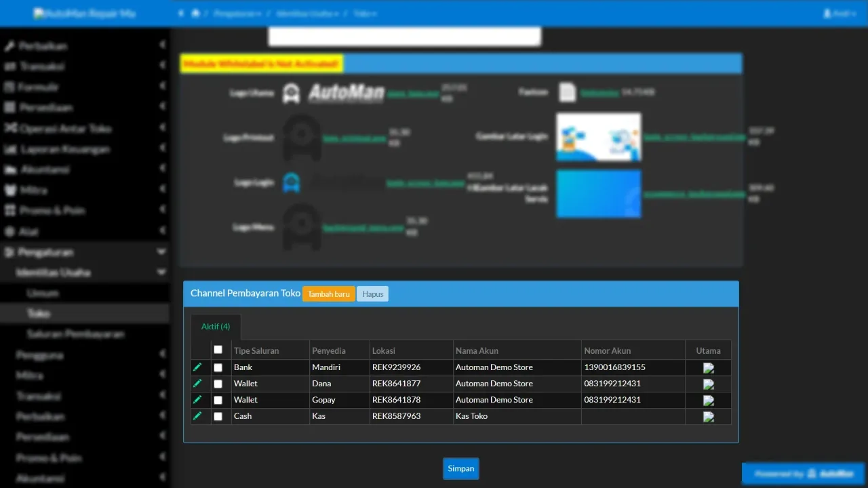Go to home icon in breadcrumb
The width and height of the screenshot is (868, 488).
point(195,13)
